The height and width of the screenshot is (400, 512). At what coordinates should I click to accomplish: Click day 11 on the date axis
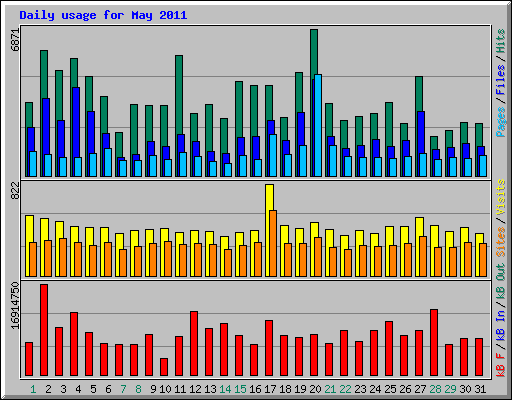pyautogui.click(x=180, y=389)
